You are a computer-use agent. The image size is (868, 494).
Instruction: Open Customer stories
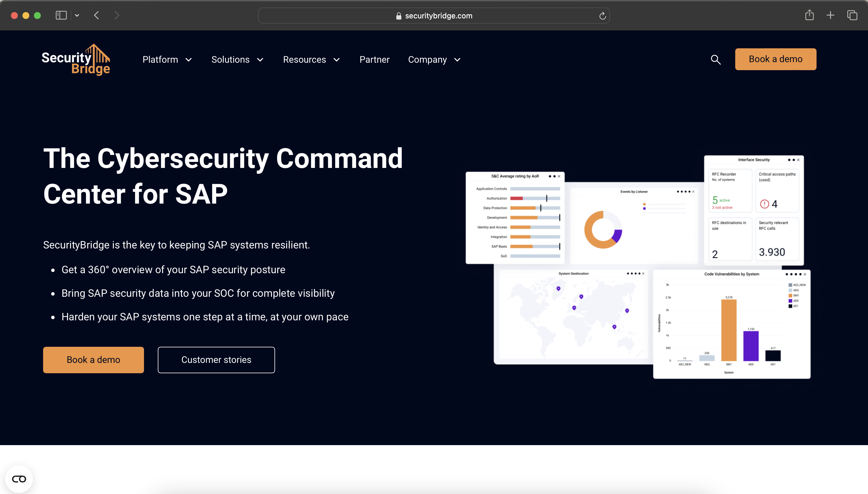pos(216,360)
